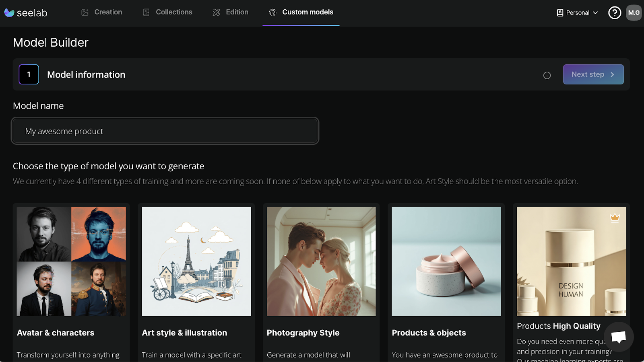Switch to the Collections tab
Screen dimensions: 644x362
[173, 12]
